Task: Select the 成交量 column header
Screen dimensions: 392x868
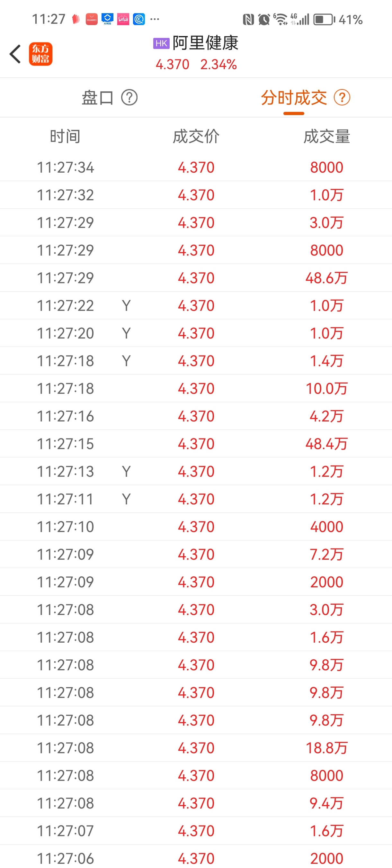Action: pos(327,136)
